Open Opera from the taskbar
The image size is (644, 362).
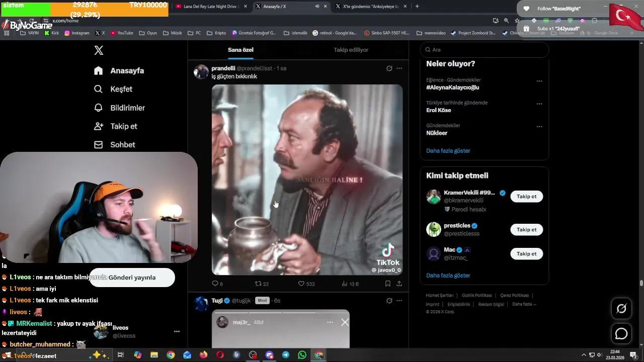click(220, 355)
